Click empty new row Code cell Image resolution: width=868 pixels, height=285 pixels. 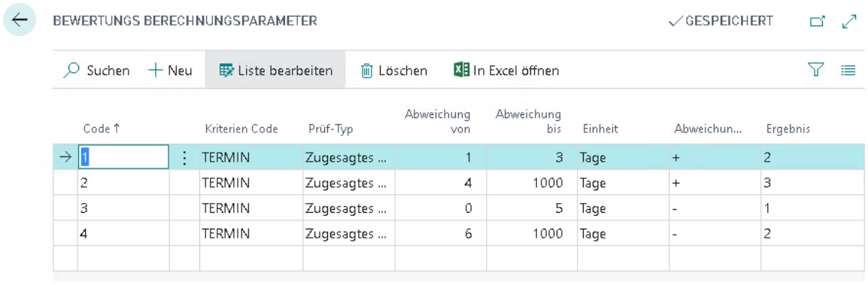pos(123,259)
